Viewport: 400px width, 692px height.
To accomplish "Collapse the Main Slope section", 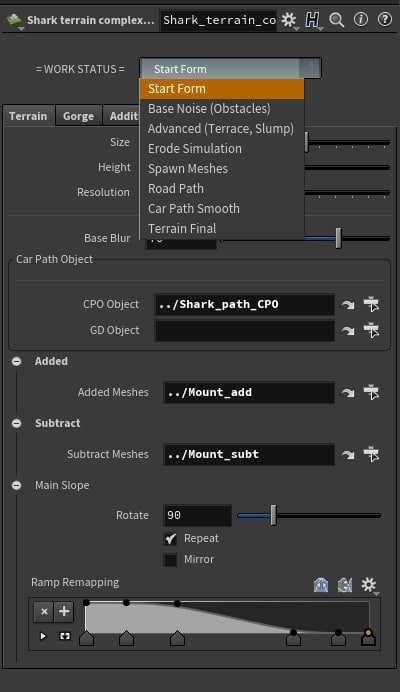I will coord(16,485).
